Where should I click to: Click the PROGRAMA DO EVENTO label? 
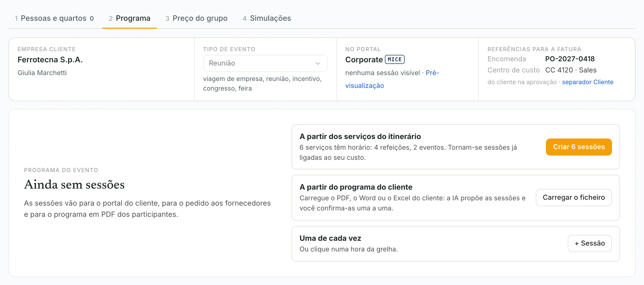[x=61, y=170]
